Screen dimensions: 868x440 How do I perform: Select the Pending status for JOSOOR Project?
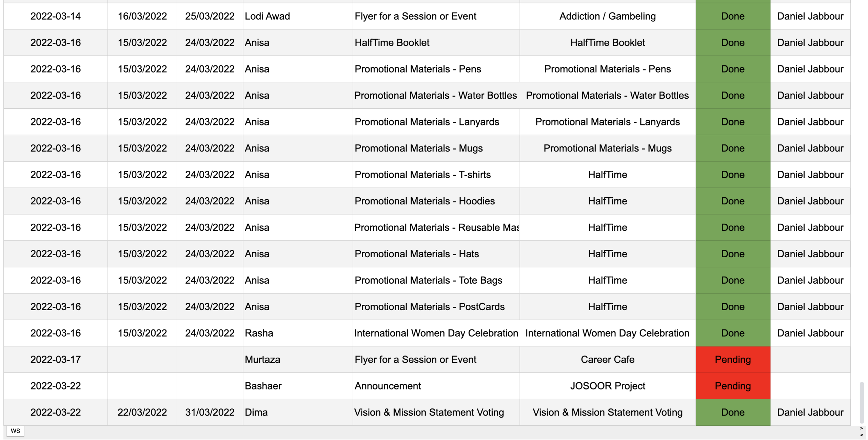pyautogui.click(x=733, y=386)
